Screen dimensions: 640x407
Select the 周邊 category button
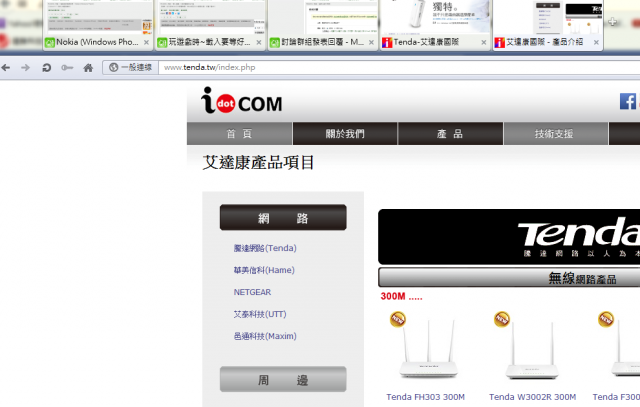283,379
